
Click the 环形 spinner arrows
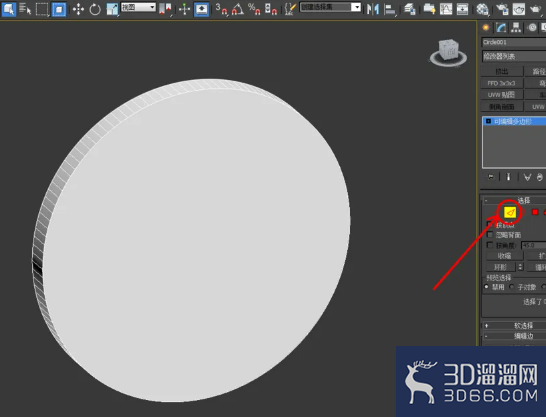(520, 267)
